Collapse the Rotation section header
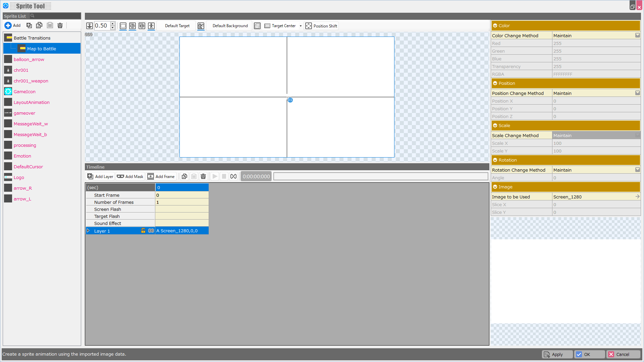 pos(495,160)
